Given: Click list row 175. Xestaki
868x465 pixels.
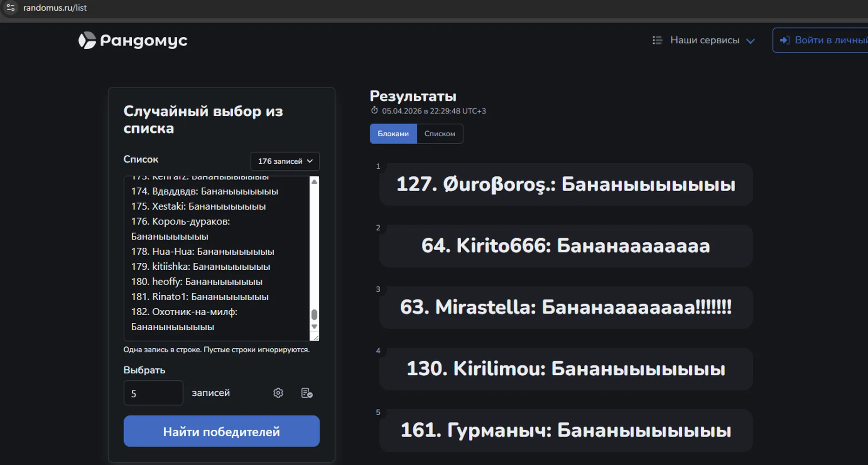Looking at the screenshot, I should tap(199, 206).
